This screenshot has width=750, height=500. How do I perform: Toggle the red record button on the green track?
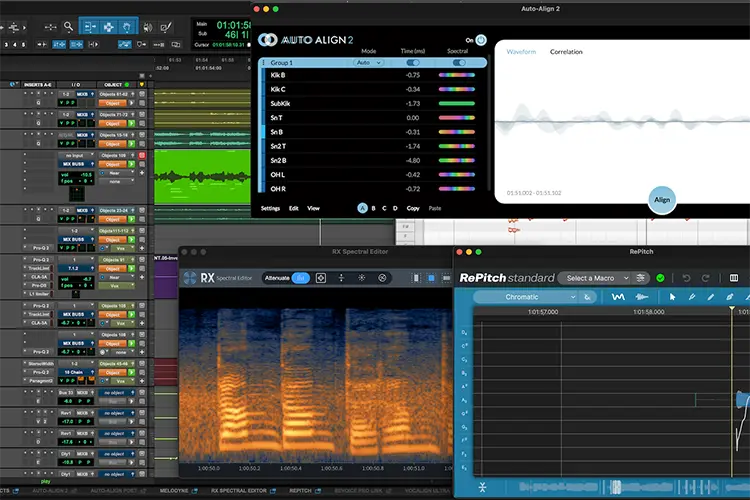click(142, 156)
